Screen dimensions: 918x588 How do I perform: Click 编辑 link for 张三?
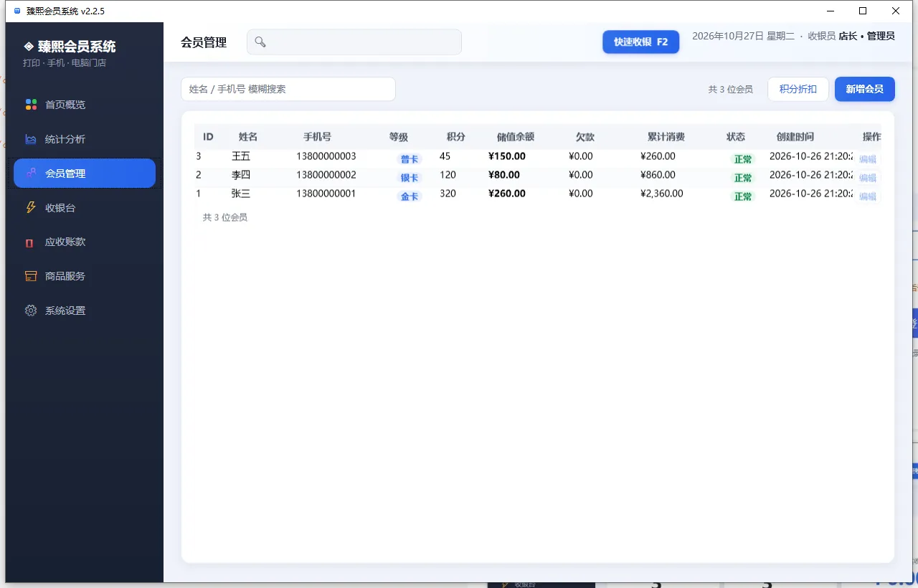click(x=868, y=196)
